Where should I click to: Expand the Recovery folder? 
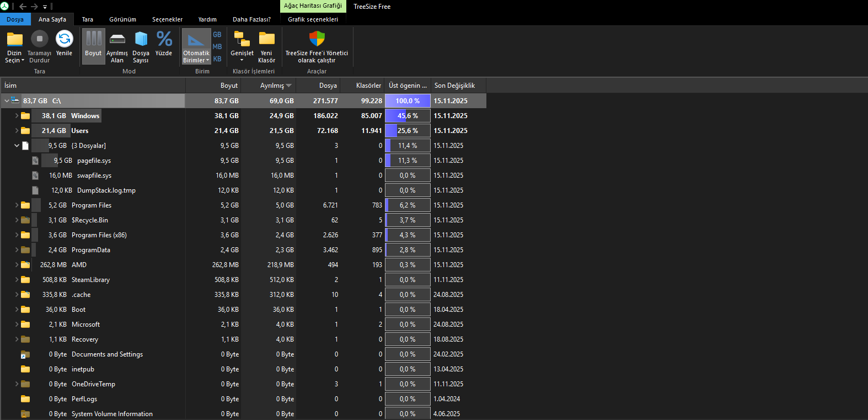point(17,339)
